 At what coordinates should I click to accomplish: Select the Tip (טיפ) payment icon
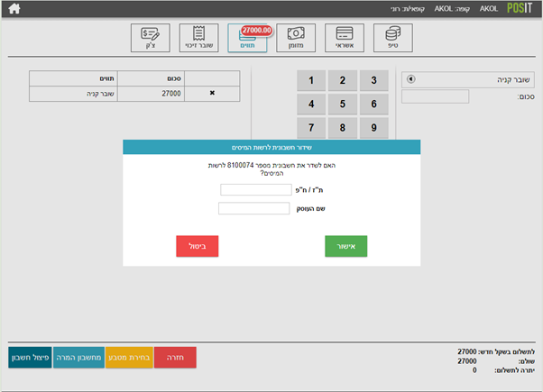tap(392, 36)
